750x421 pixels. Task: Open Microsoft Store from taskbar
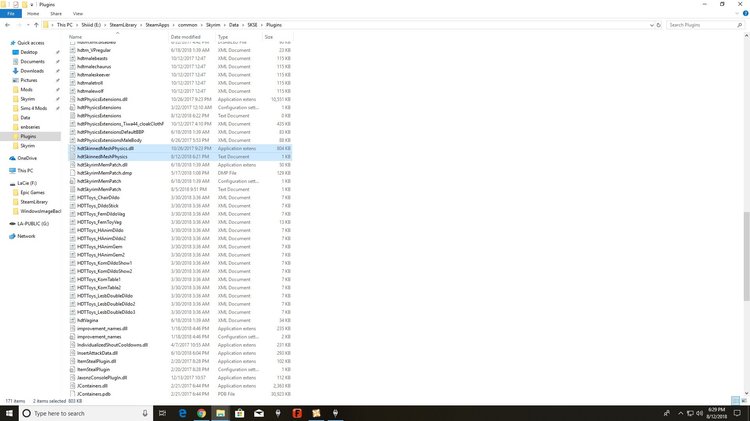(240, 413)
